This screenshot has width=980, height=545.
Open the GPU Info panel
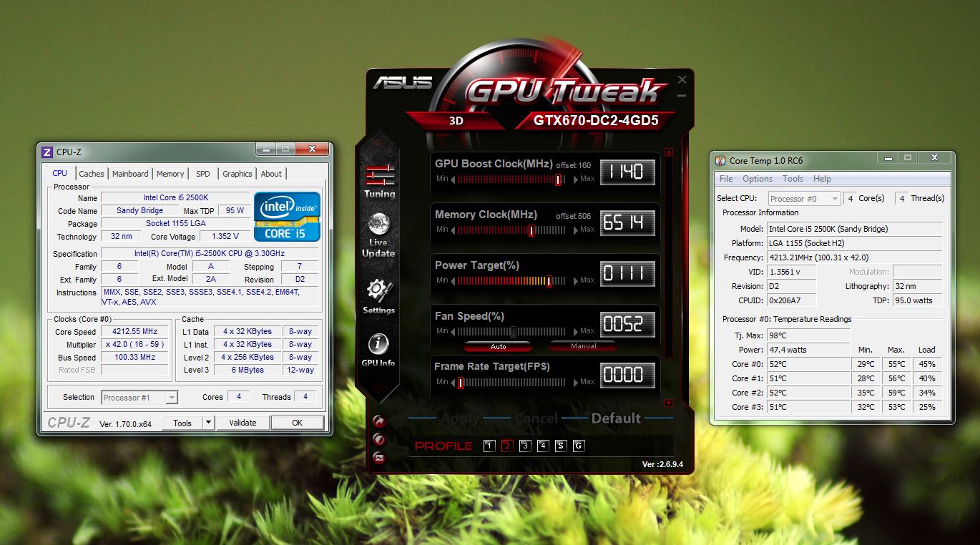click(378, 350)
